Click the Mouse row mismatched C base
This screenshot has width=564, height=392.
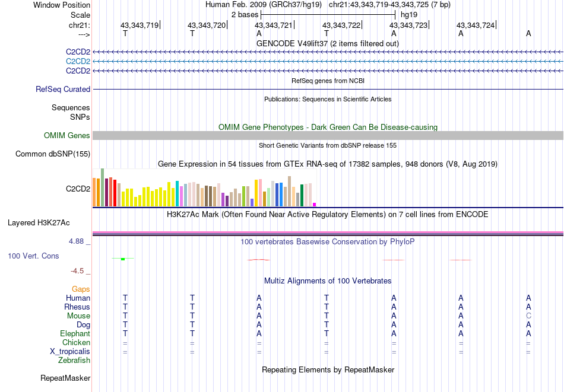pos(528,316)
